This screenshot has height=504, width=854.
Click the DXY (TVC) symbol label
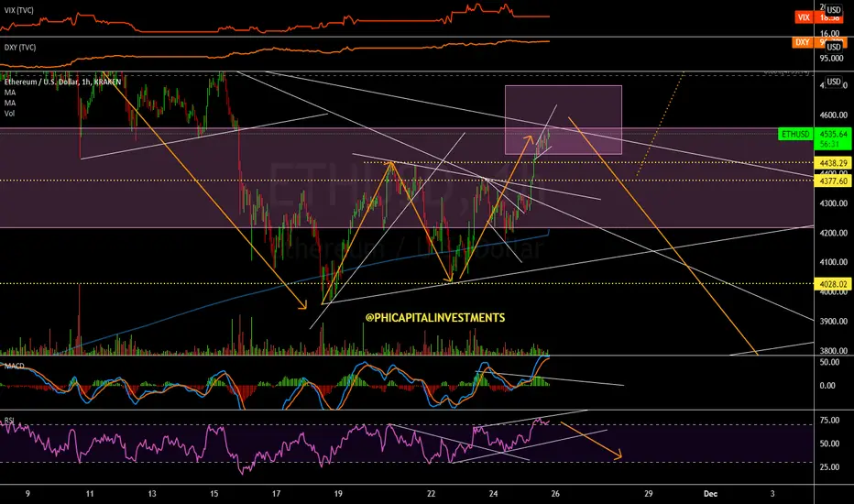tap(19, 48)
